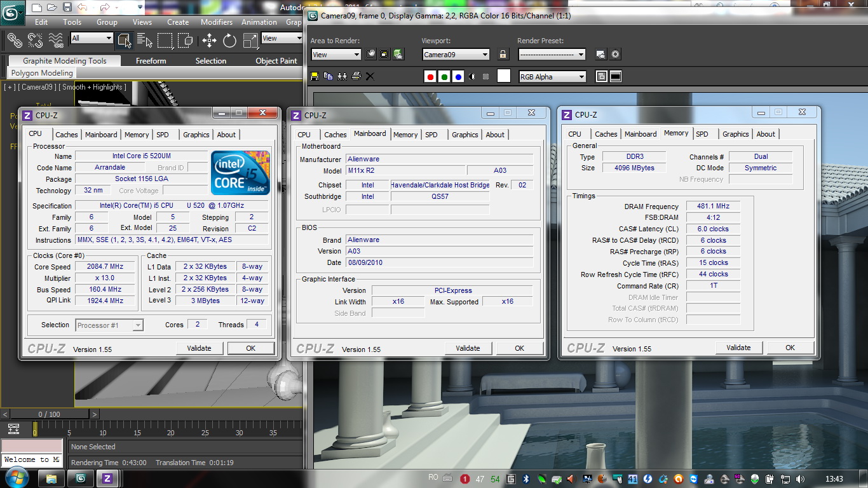Open the Area to Render dropdown

[336, 55]
